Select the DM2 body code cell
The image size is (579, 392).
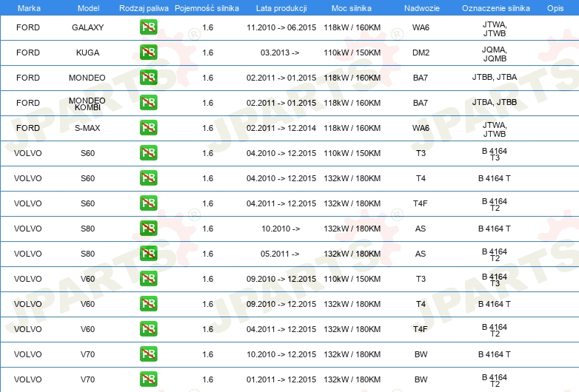click(420, 53)
